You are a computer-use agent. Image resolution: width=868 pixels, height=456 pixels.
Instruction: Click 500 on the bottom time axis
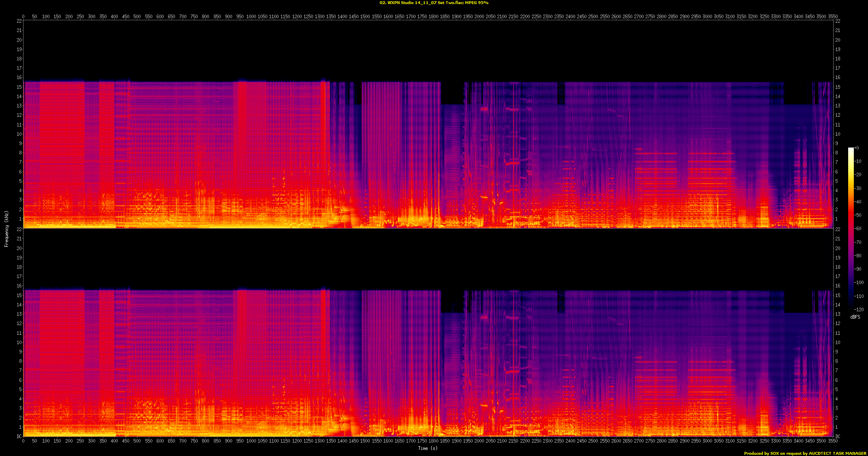[137, 441]
